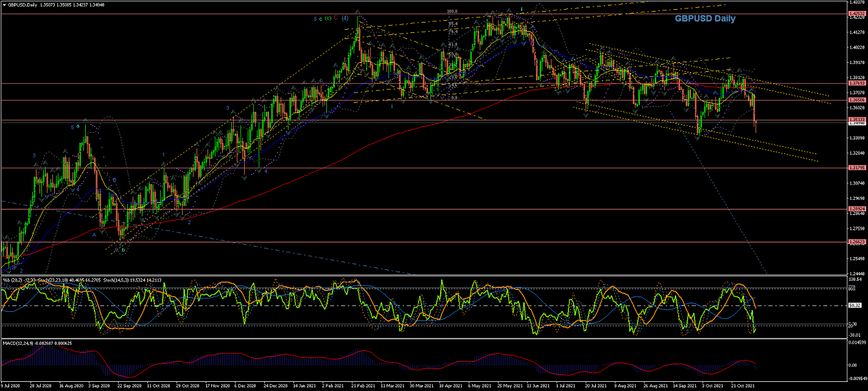868x391 pixels.
Task: Click the current price tag 1.34940
Action: pos(857,124)
